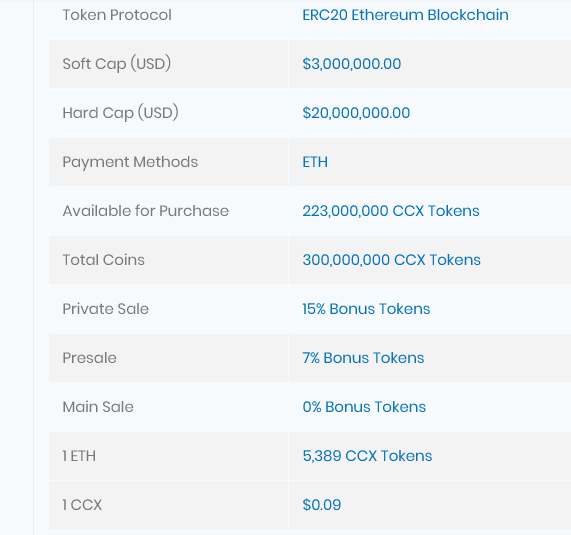Click the 7% Bonus Tokens text
The image size is (571, 535).
363,358
